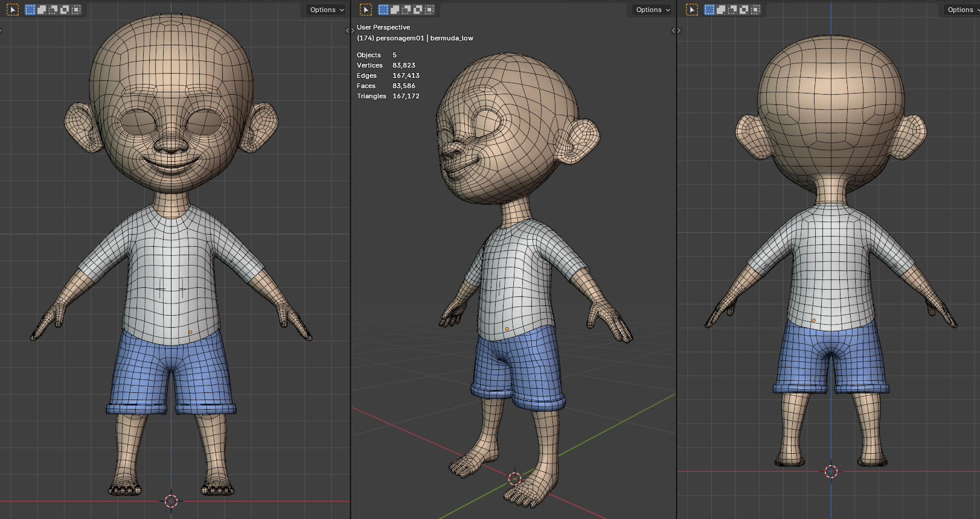Open Options dropdown in perspective viewport
Screen dimensions: 980x519
pos(653,10)
